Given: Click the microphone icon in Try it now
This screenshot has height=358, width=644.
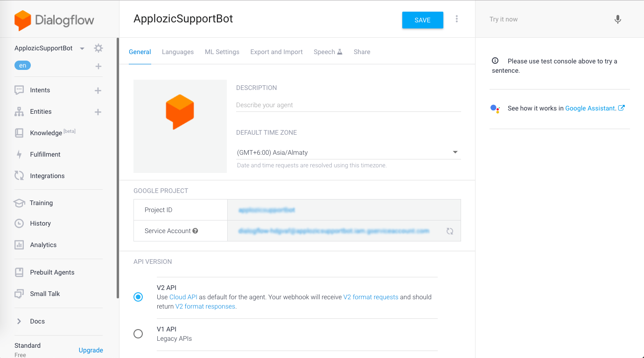Looking at the screenshot, I should tap(618, 19).
